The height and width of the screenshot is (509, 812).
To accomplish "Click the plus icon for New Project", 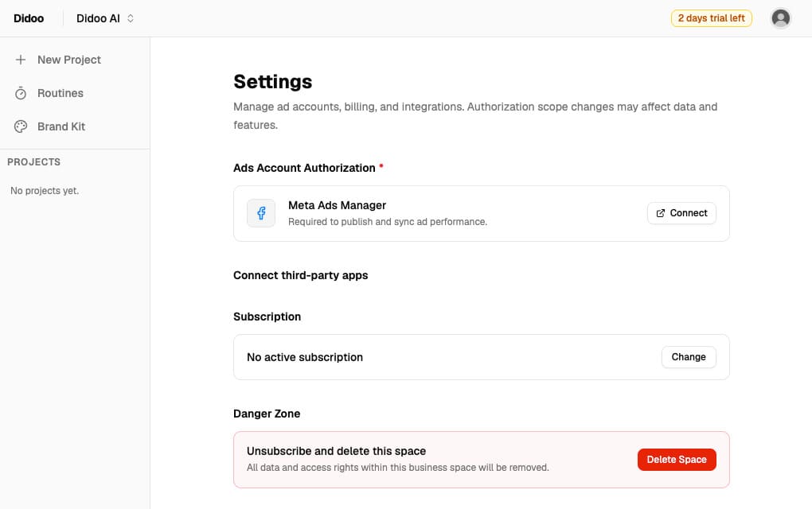I will (x=21, y=60).
